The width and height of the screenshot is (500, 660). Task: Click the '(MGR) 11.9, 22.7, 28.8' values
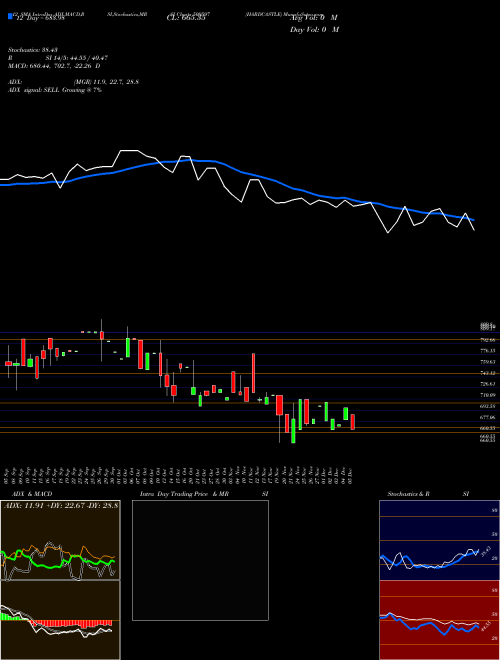click(106, 82)
